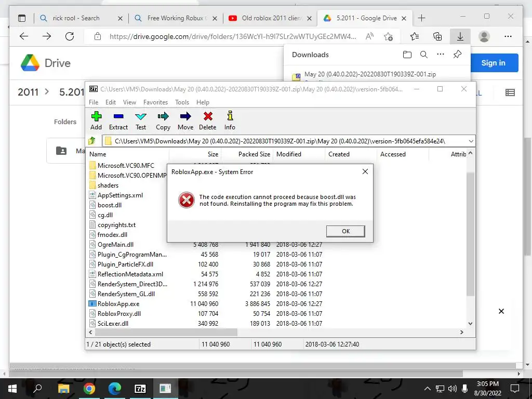Screen dimensions: 532x399
Task: Select SciLexer.dll in the file list
Action: 113,323
